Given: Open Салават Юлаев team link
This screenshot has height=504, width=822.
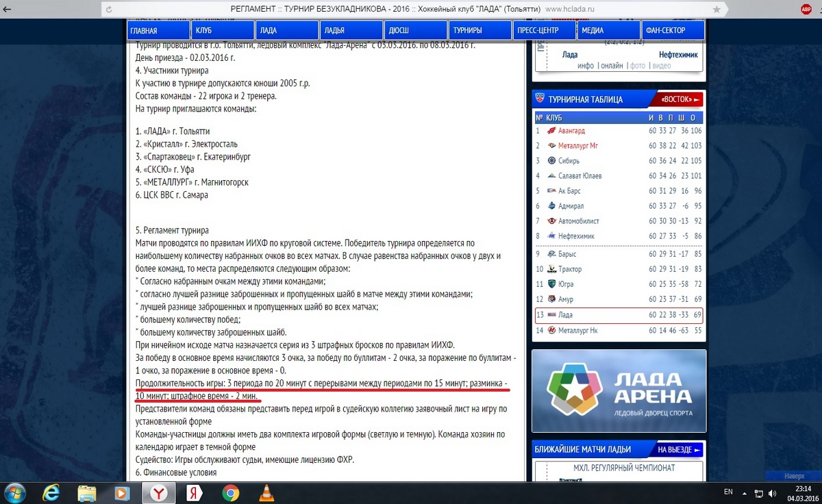Looking at the screenshot, I should click(x=580, y=176).
